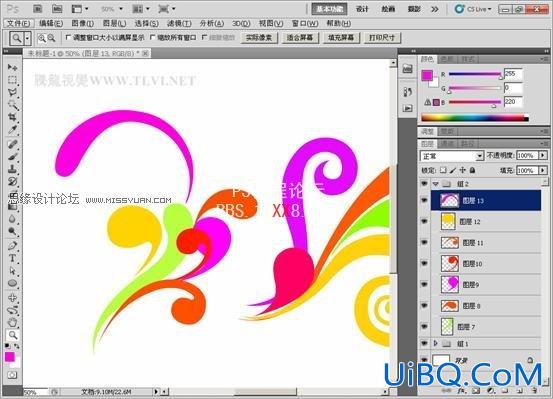Viewport: 553px width, 399px height.
Task: Expand the 组 1 layer group
Action: click(436, 343)
